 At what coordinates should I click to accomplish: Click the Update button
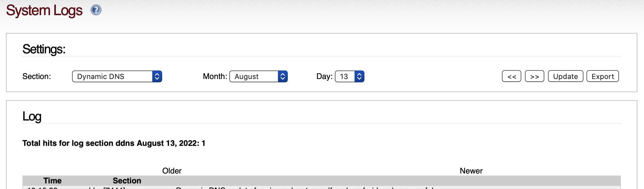coord(566,76)
